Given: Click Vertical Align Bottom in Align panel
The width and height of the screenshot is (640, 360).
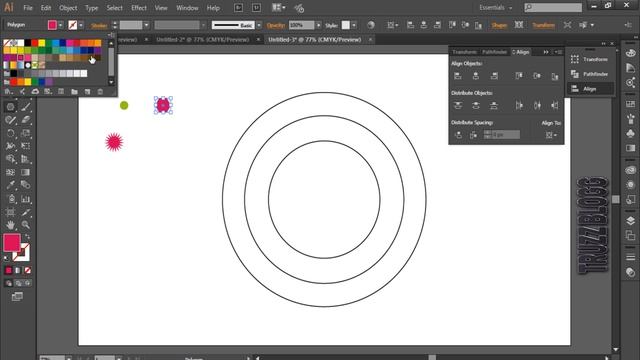Looking at the screenshot, I should click(x=555, y=76).
